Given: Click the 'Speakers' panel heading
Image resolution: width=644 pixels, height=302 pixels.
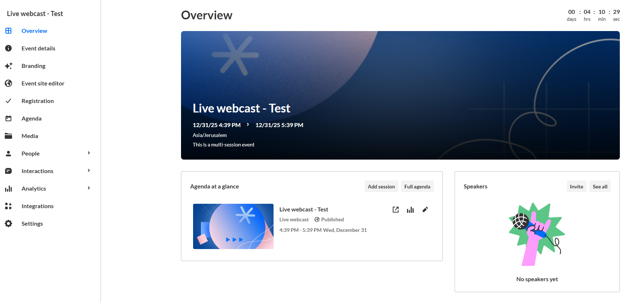Looking at the screenshot, I should click(475, 186).
